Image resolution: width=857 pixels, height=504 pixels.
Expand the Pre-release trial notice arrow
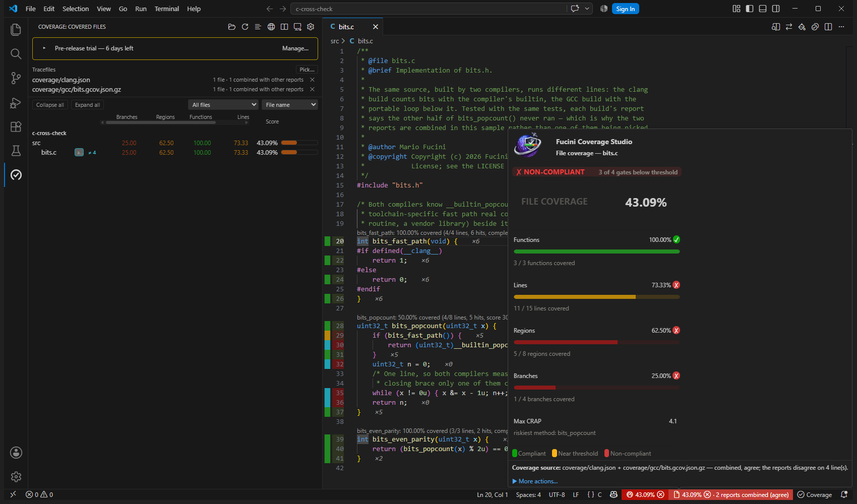pos(44,48)
